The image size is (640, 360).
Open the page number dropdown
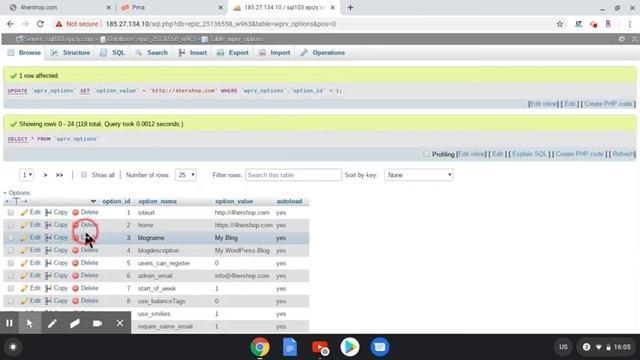[x=27, y=175]
